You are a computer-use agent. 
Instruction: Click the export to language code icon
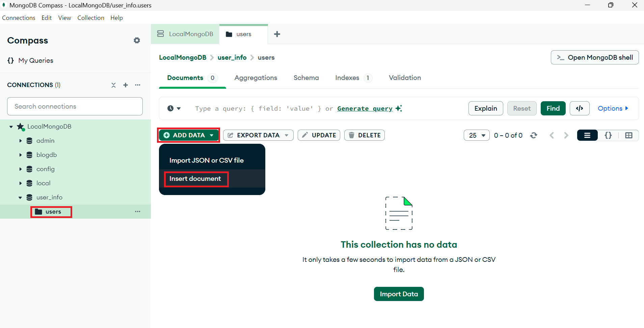click(580, 108)
